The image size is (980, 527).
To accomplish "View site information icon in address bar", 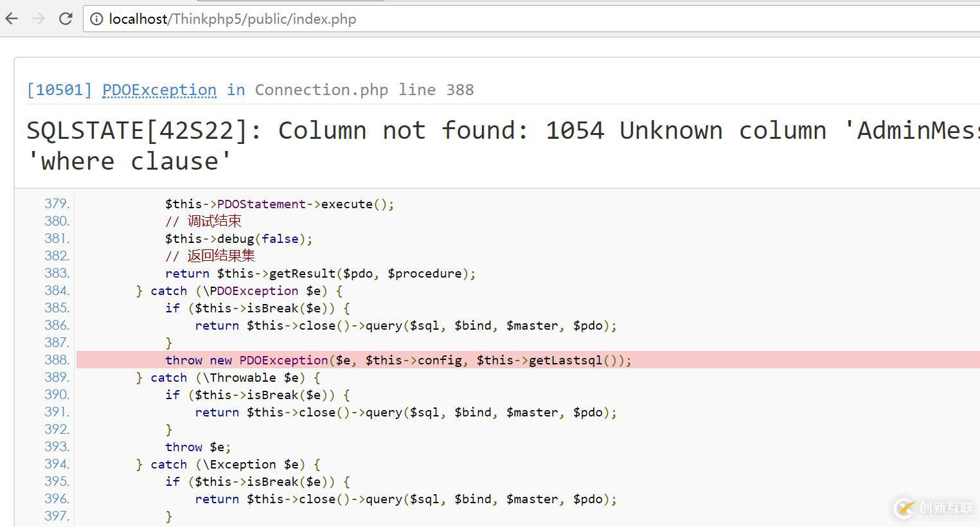I will [x=96, y=19].
